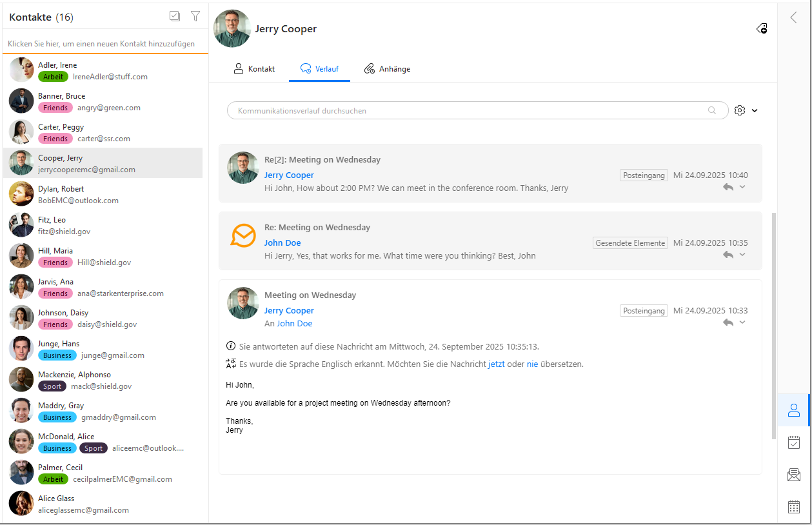The image size is (812, 525).
Task: Expand reply options for Meeting on Wednesday
Action: (742, 322)
